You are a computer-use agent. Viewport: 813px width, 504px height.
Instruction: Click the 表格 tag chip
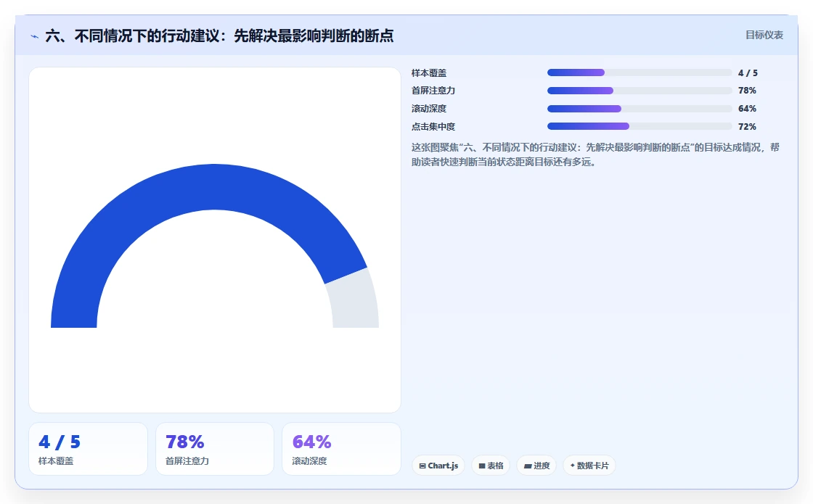(x=491, y=466)
